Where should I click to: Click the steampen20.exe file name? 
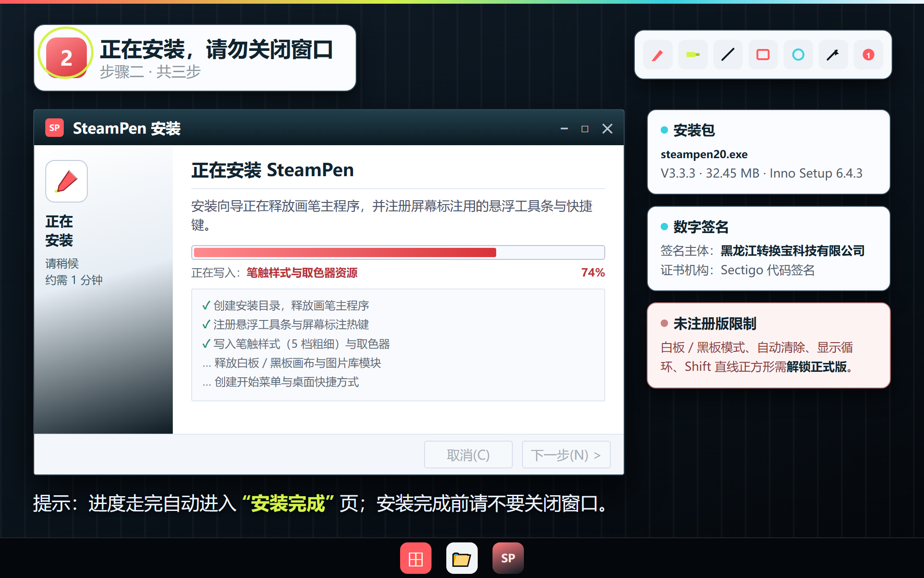click(x=704, y=154)
